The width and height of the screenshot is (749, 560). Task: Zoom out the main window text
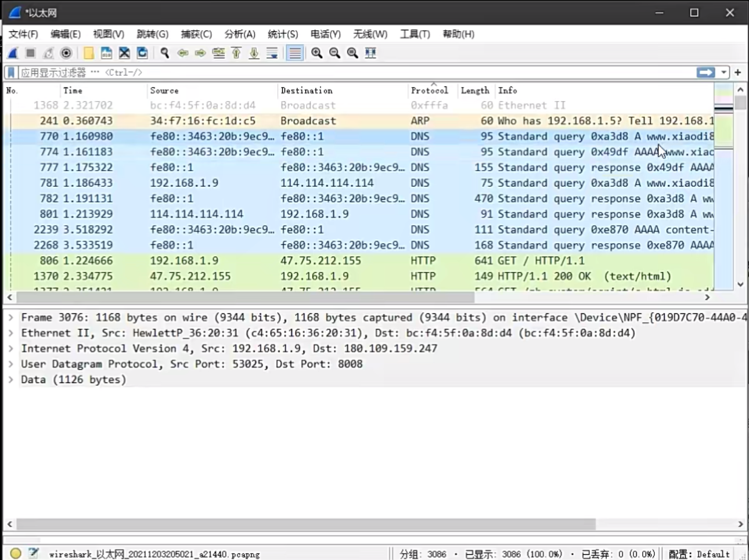[335, 53]
